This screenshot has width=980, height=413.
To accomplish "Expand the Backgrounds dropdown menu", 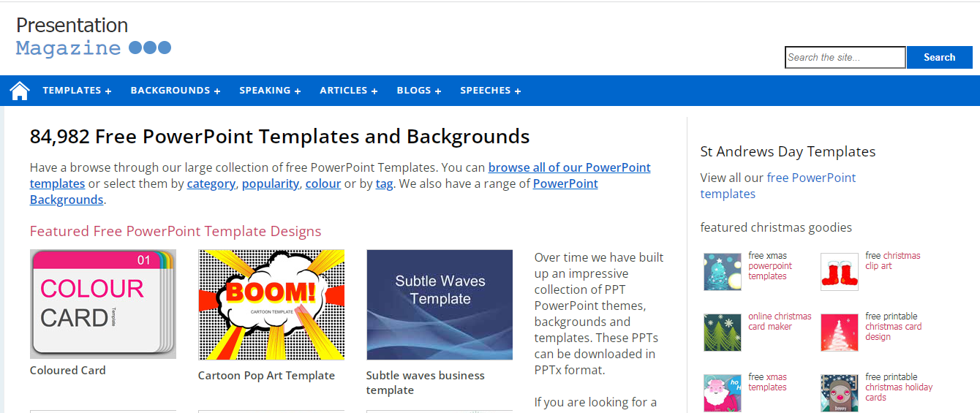I will coord(175,91).
